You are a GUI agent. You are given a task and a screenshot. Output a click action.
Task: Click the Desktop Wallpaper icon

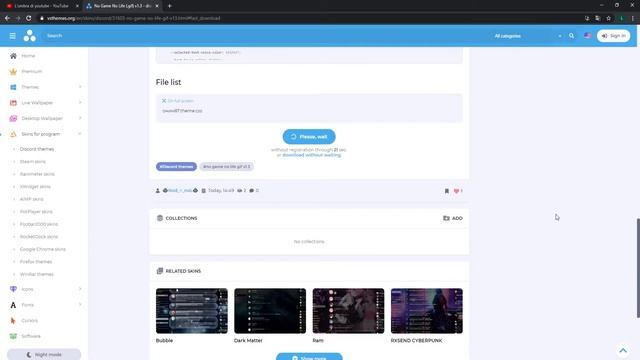click(x=13, y=118)
